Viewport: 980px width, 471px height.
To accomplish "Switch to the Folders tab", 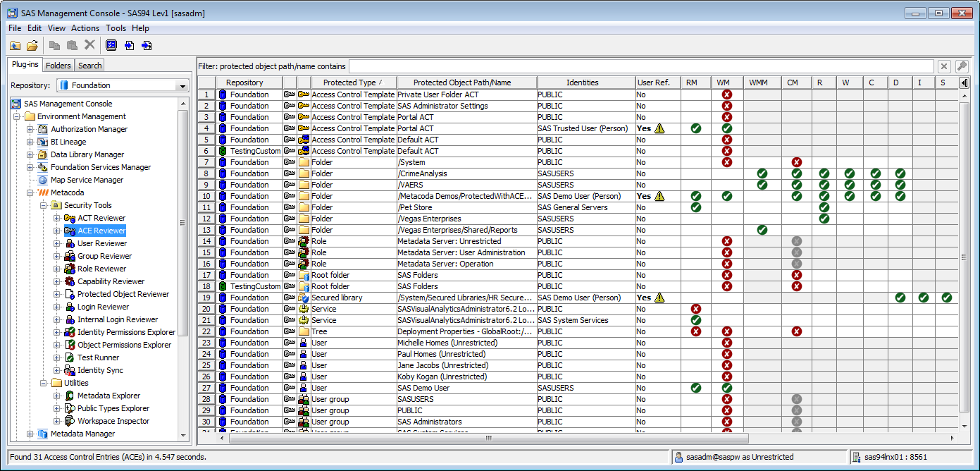I will click(58, 66).
